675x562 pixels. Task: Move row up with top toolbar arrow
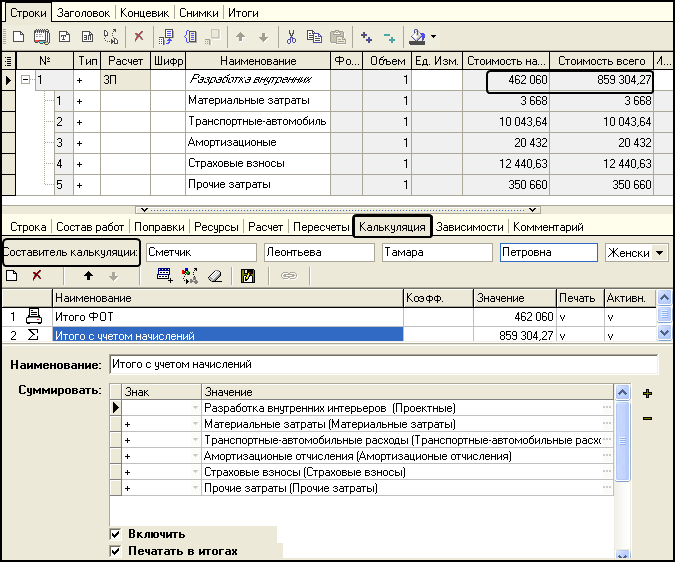tap(240, 37)
